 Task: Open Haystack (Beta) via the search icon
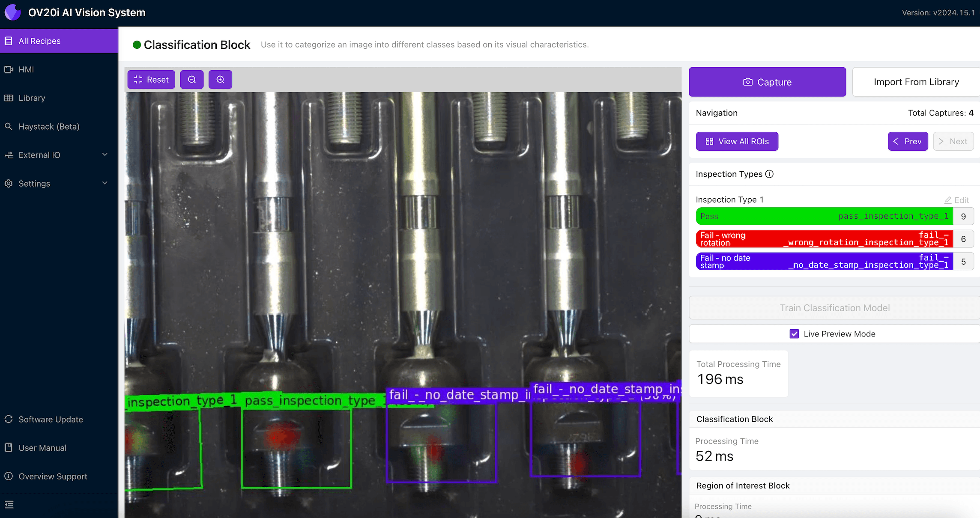coord(9,126)
